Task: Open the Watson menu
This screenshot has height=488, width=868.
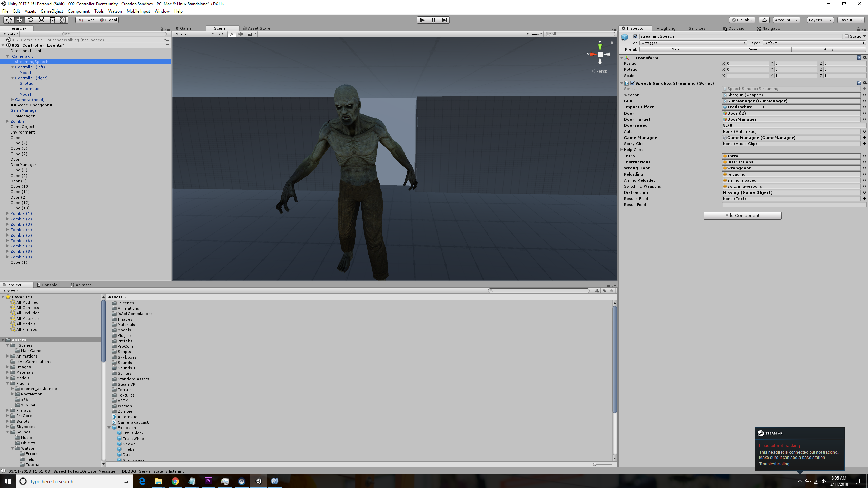Action: coord(115,11)
